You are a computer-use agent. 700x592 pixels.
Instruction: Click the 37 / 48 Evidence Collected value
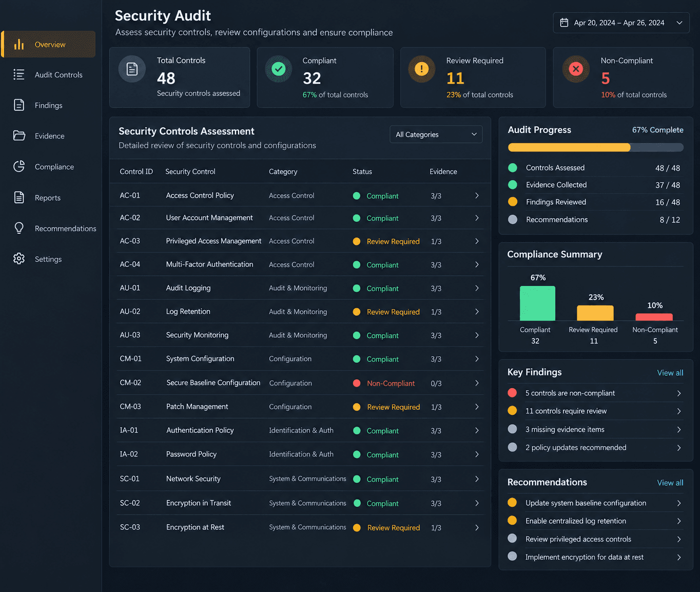668,185
